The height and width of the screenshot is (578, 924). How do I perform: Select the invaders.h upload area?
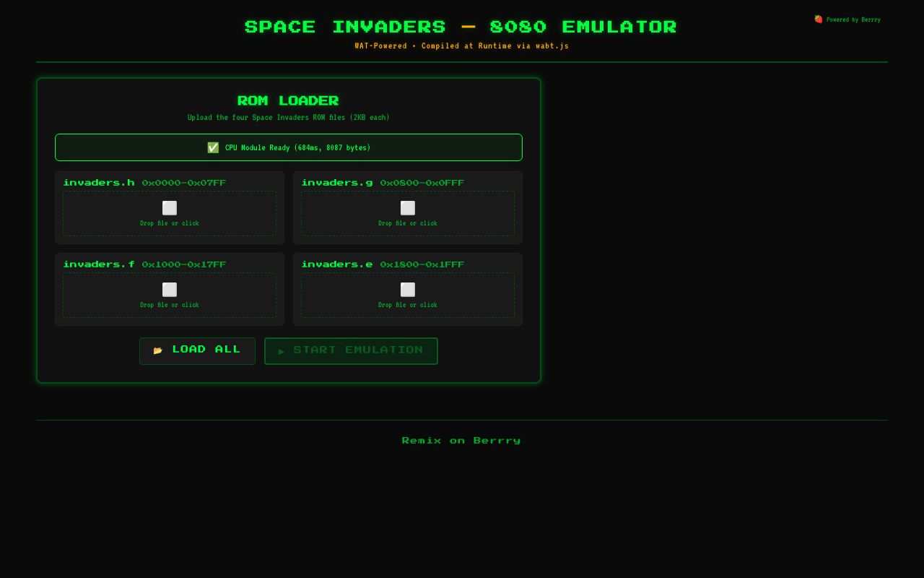click(x=170, y=214)
